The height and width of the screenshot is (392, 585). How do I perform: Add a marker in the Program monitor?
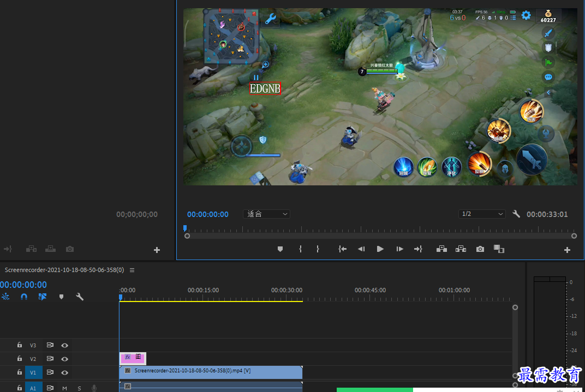point(280,249)
